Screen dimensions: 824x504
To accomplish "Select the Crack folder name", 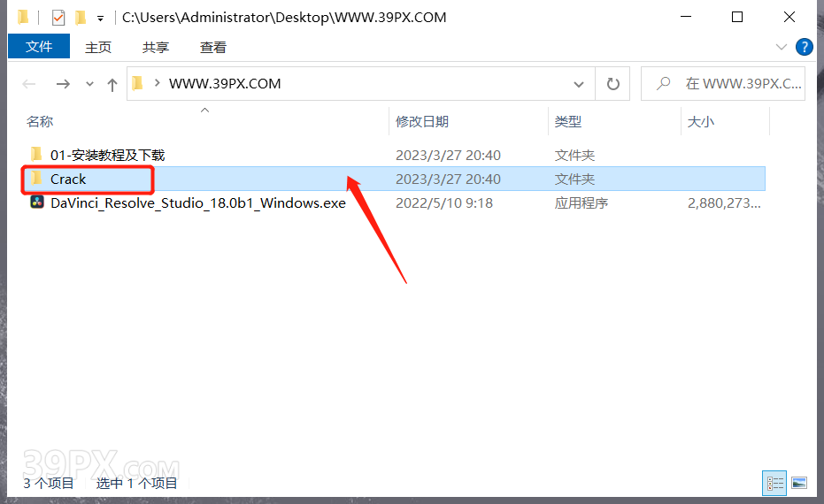I will click(68, 179).
